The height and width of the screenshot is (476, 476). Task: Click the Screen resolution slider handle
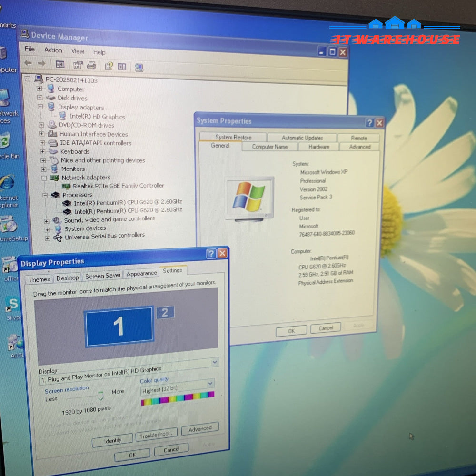(x=100, y=395)
